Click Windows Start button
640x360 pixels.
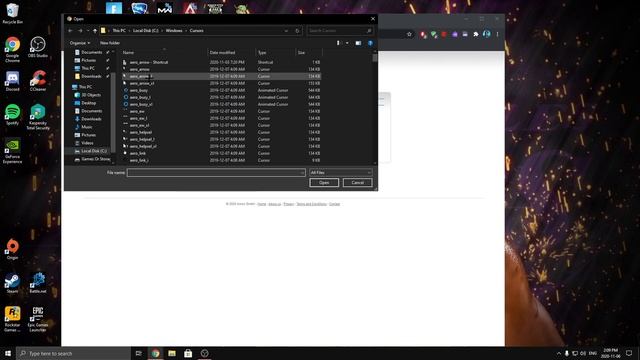click(x=8, y=353)
